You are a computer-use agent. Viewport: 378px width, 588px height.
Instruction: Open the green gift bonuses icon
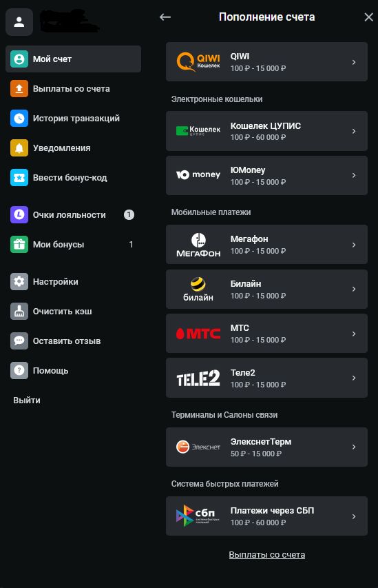tap(19, 245)
